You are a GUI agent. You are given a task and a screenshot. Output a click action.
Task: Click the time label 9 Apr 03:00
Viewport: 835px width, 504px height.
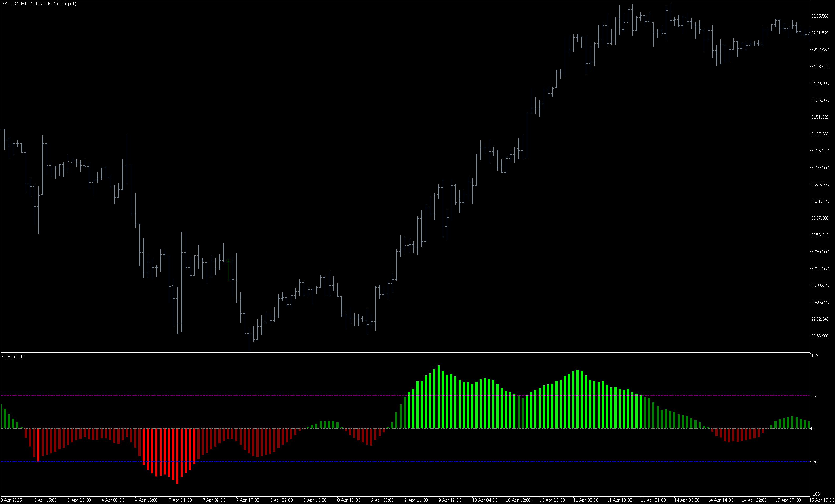tap(382, 500)
